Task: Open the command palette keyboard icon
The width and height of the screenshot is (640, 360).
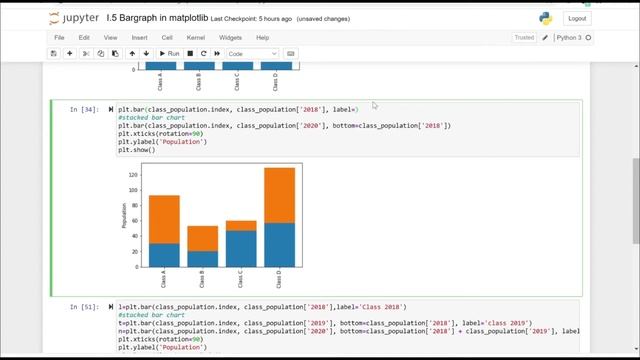Action: click(x=291, y=53)
